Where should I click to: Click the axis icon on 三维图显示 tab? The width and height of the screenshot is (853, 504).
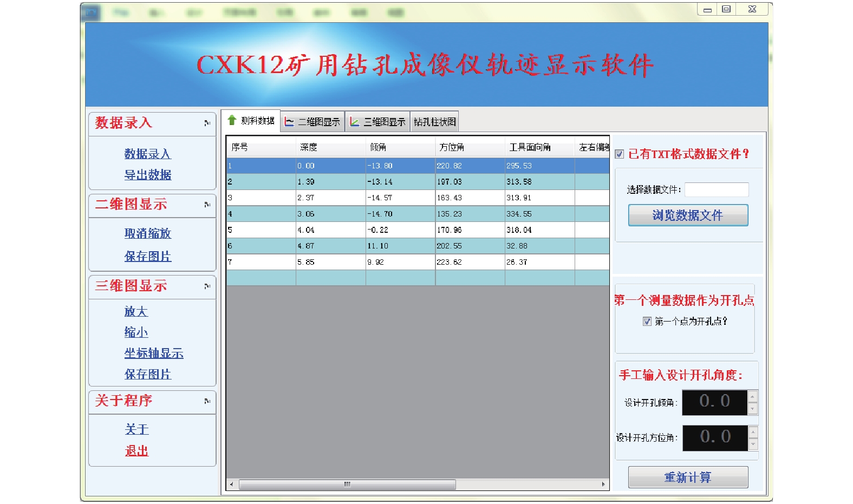point(354,122)
